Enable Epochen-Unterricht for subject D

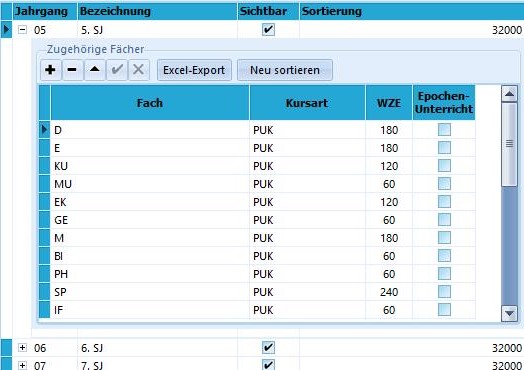coord(444,130)
